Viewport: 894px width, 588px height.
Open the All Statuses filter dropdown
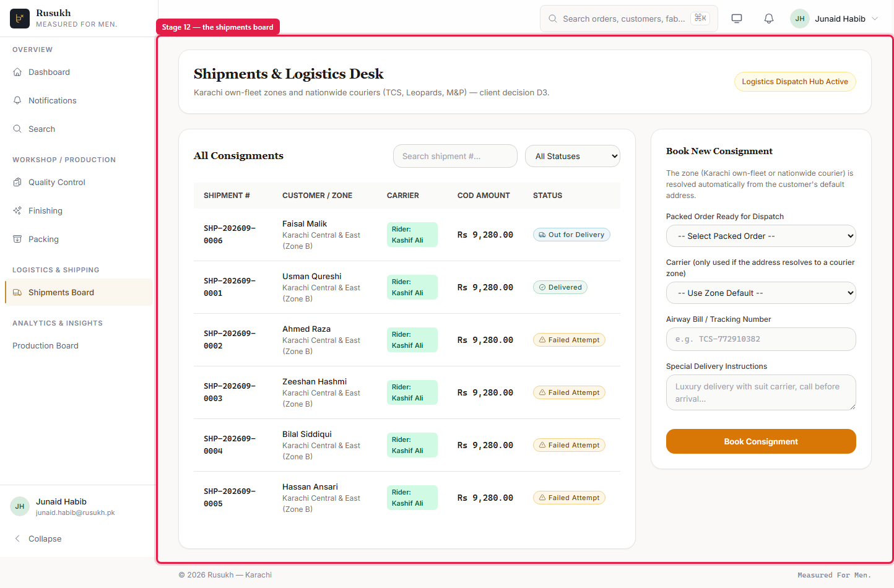coord(573,156)
